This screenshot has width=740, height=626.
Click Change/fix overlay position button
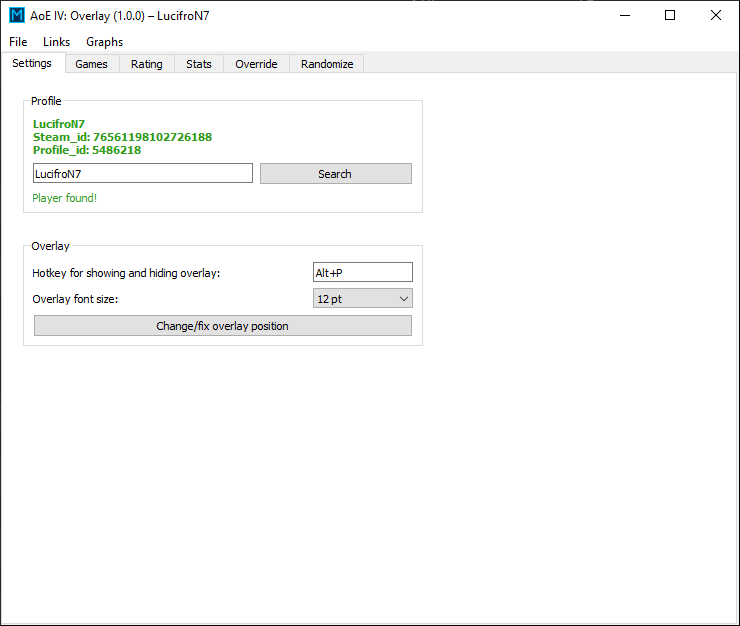click(x=223, y=326)
